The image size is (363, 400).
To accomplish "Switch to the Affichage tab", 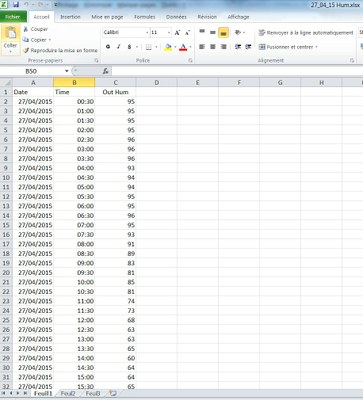I will [x=238, y=17].
